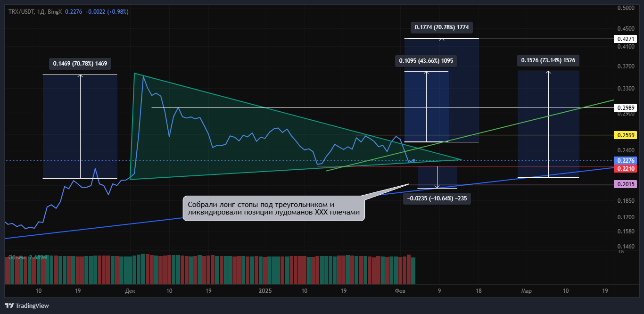Click the 0.3300 price axis label
The image size is (644, 314).
pos(626,89)
